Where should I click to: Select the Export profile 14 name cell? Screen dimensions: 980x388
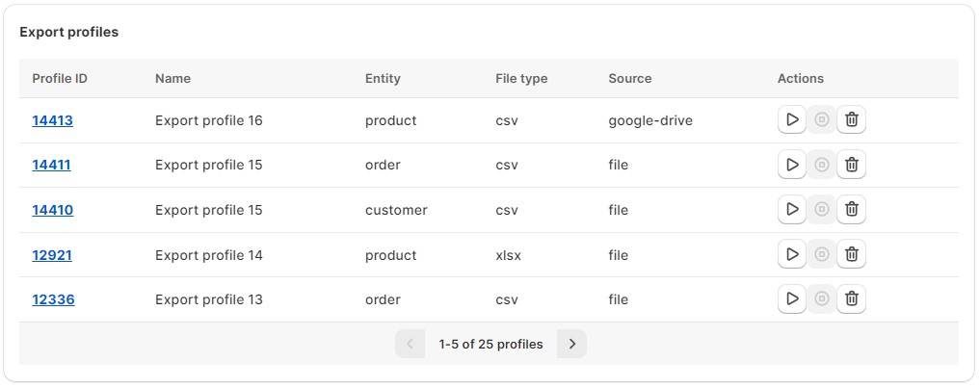pyautogui.click(x=209, y=255)
